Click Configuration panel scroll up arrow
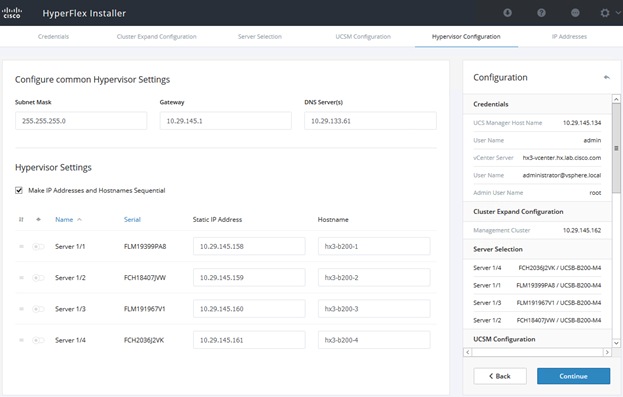623x397 pixels. click(616, 99)
